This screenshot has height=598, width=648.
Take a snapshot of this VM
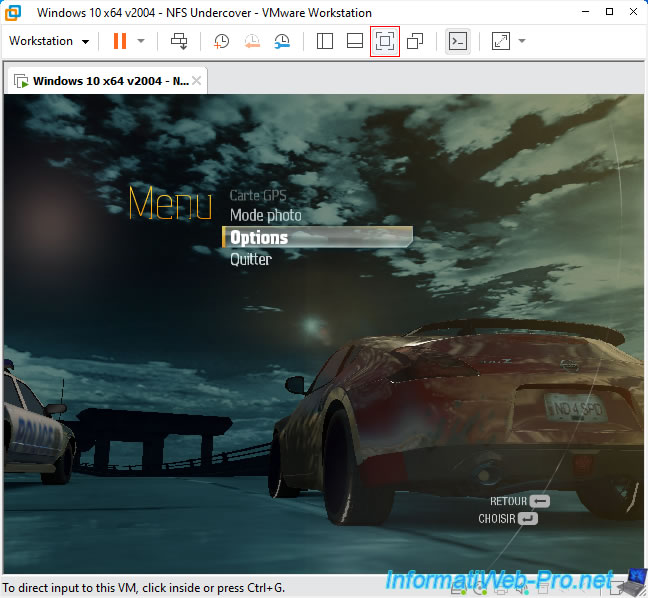pos(222,41)
